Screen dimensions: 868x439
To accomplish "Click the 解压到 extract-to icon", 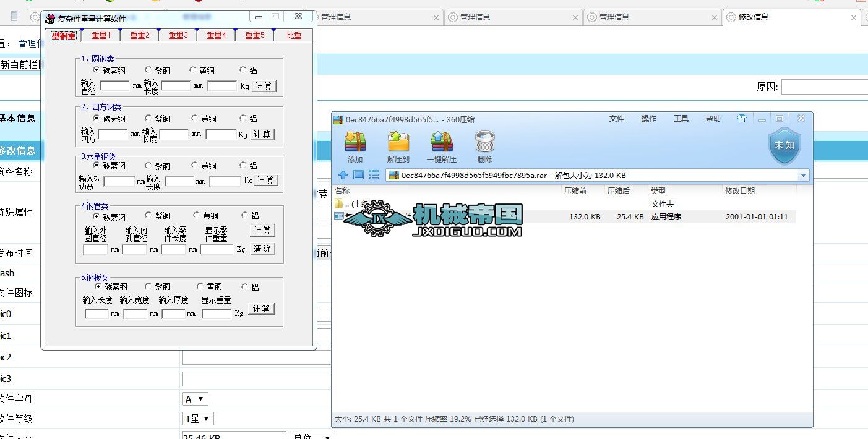I will point(398,142).
